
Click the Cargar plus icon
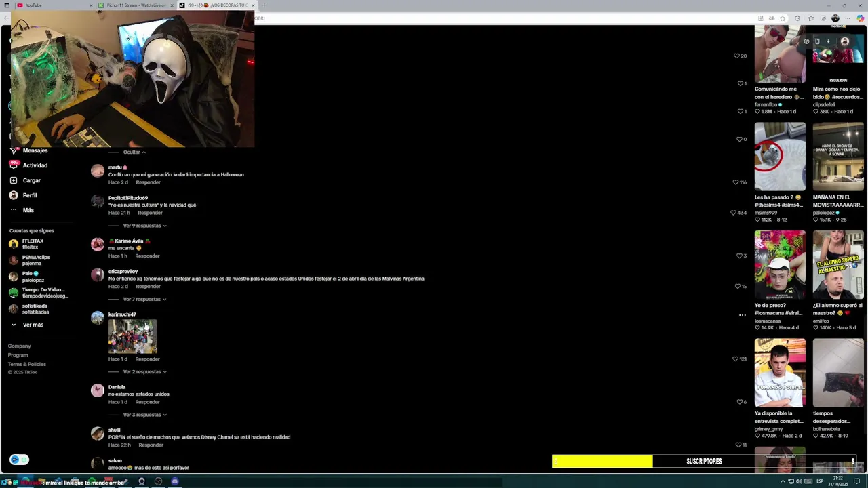pyautogui.click(x=14, y=180)
